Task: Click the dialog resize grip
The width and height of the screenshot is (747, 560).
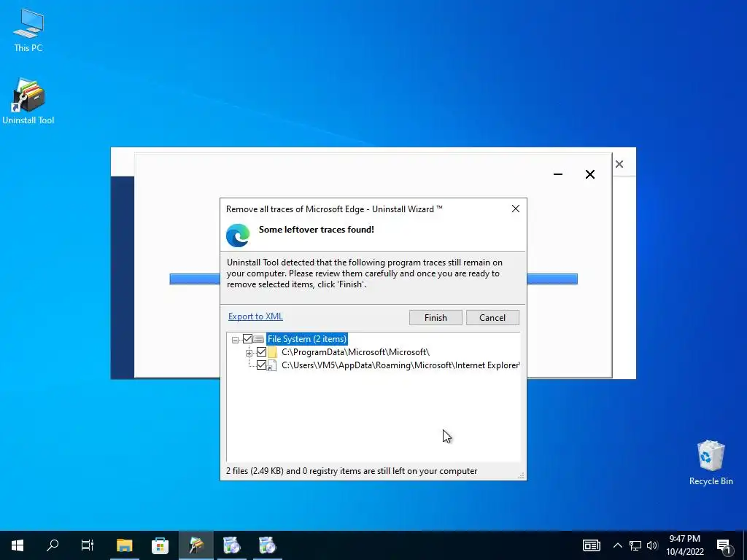Action: point(522,475)
